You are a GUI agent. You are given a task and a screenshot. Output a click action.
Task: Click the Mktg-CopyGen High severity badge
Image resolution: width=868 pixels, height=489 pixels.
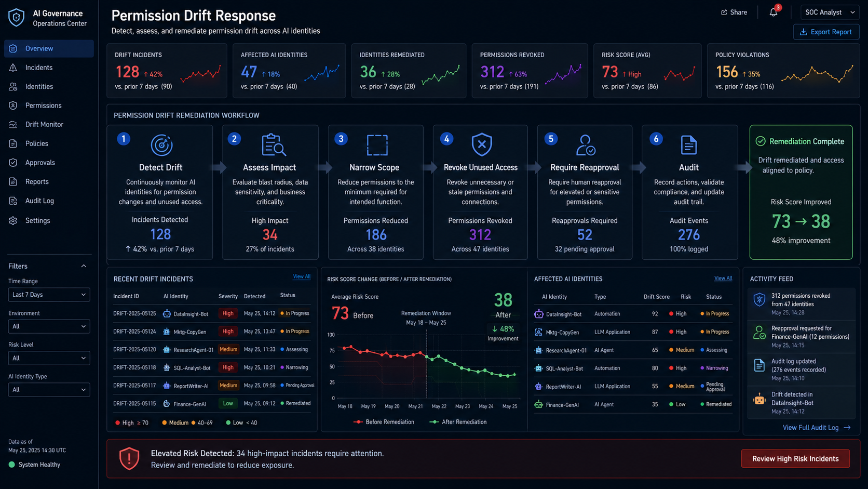(228, 332)
